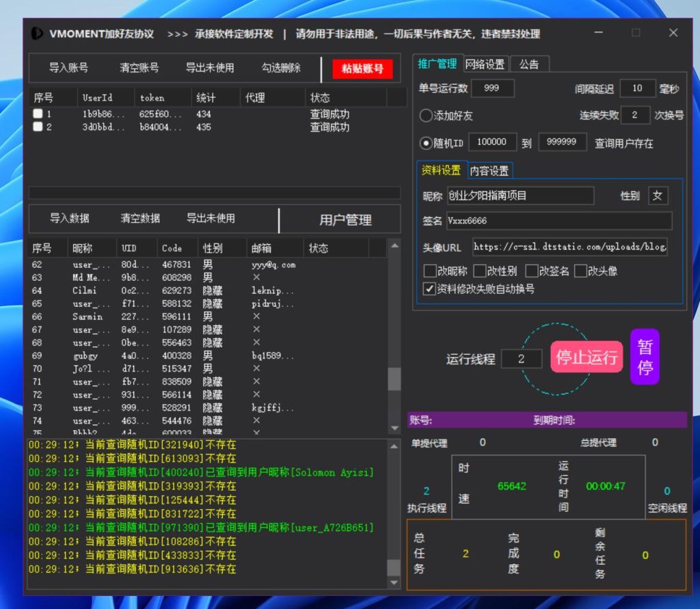The height and width of the screenshot is (609, 700).
Task: Uncheck 资料修改失败自动换号 option
Action: coord(430,288)
